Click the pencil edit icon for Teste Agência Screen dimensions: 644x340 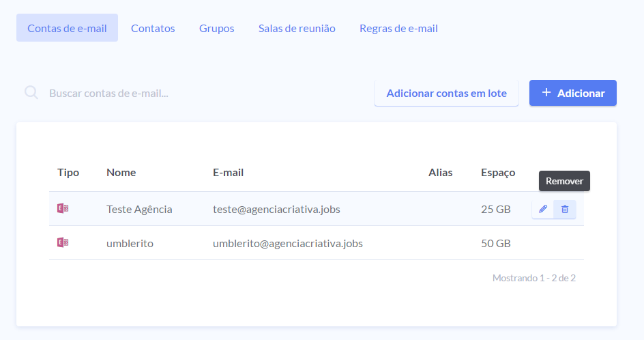coord(543,209)
